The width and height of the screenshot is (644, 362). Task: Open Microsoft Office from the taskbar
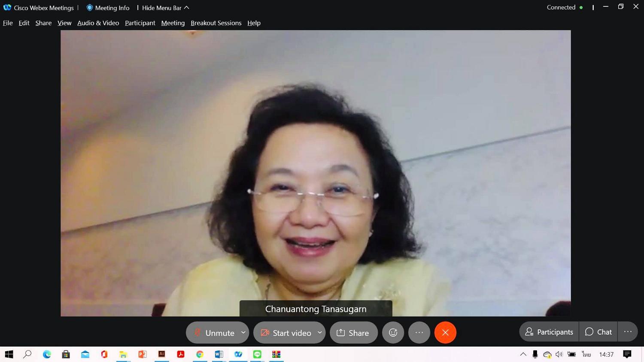pyautogui.click(x=104, y=354)
